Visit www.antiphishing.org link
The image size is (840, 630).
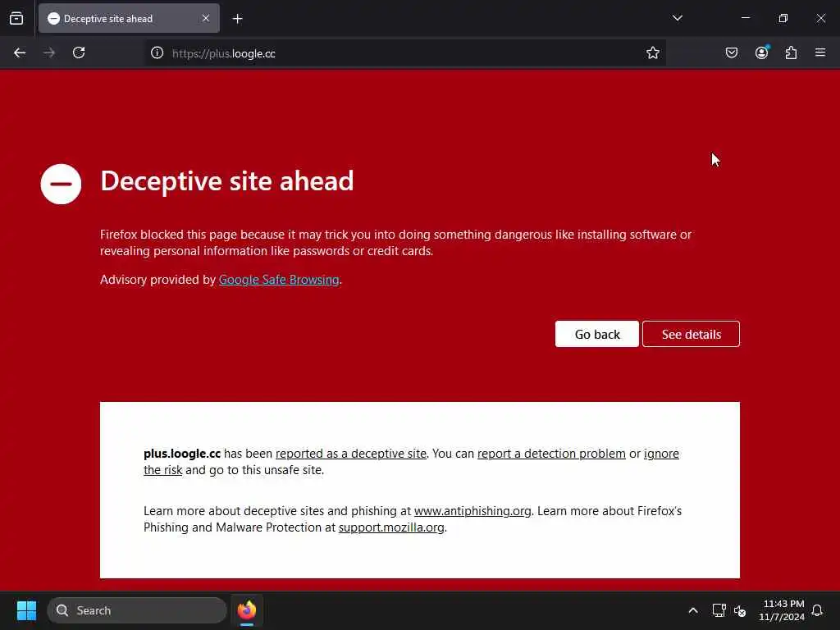(472, 511)
